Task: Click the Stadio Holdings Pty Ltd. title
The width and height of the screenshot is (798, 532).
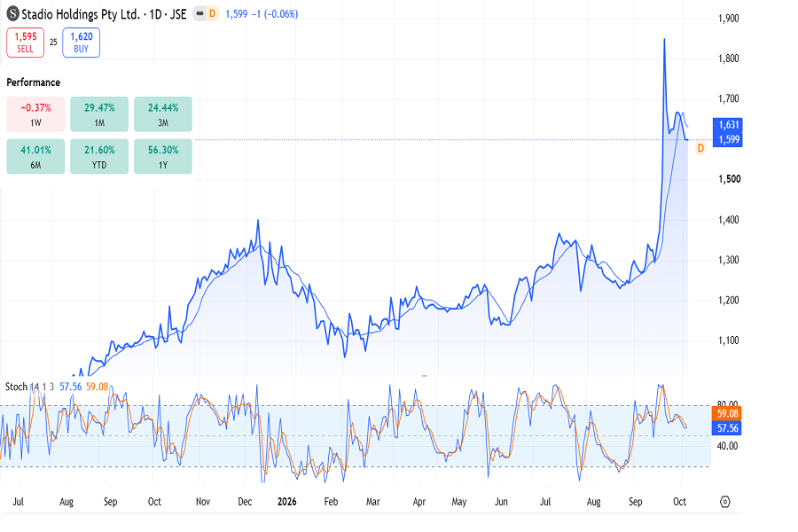Action: point(81,14)
